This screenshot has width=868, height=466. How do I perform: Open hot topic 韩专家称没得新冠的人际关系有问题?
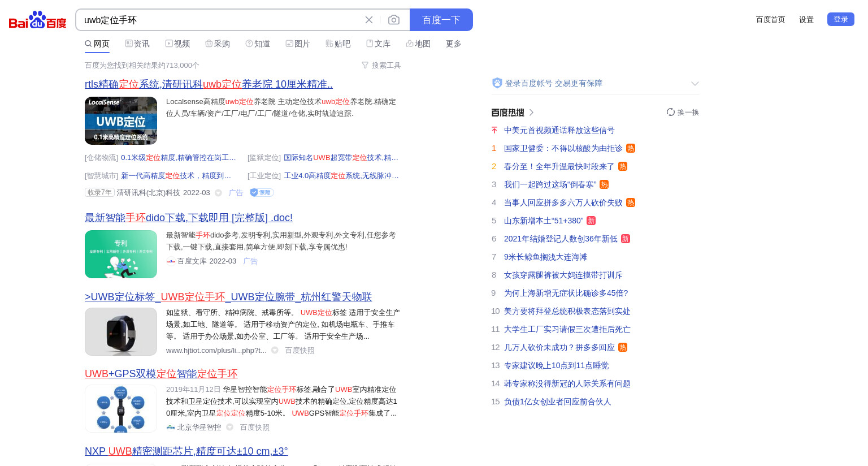(567, 383)
